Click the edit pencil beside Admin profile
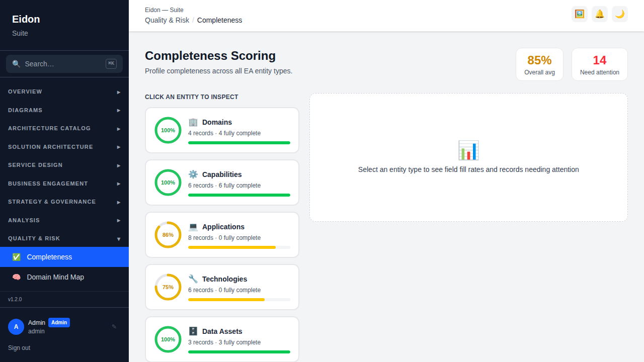 (x=114, y=327)
